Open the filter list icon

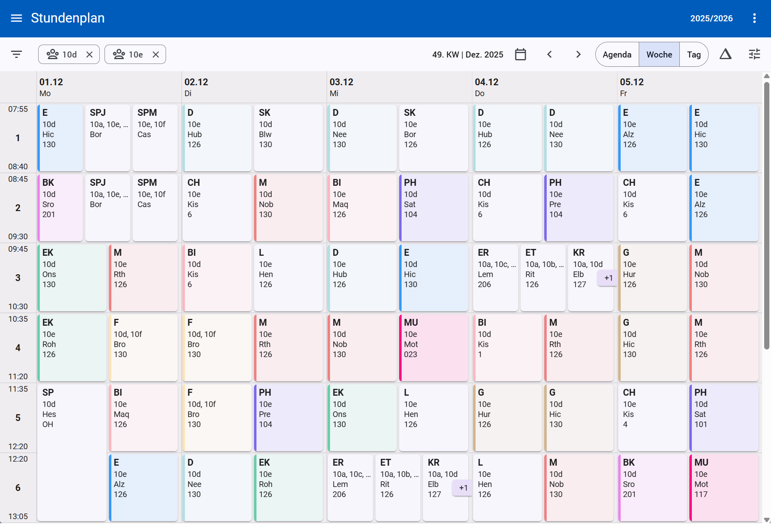point(16,54)
